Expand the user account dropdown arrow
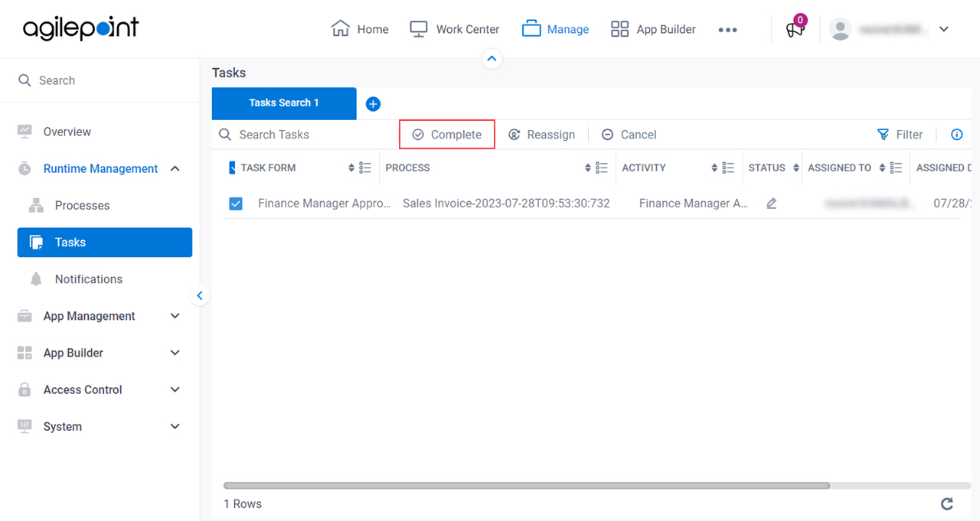Image resolution: width=980 pixels, height=521 pixels. point(944,29)
